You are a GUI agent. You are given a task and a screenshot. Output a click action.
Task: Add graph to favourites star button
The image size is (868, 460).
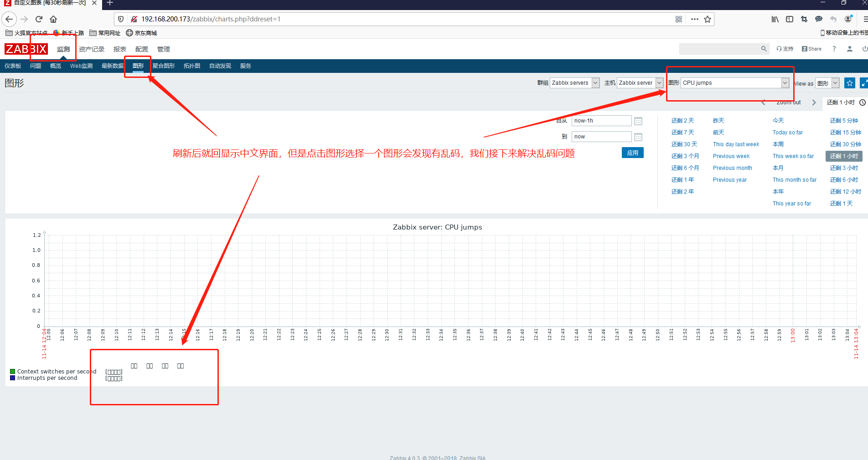(850, 83)
